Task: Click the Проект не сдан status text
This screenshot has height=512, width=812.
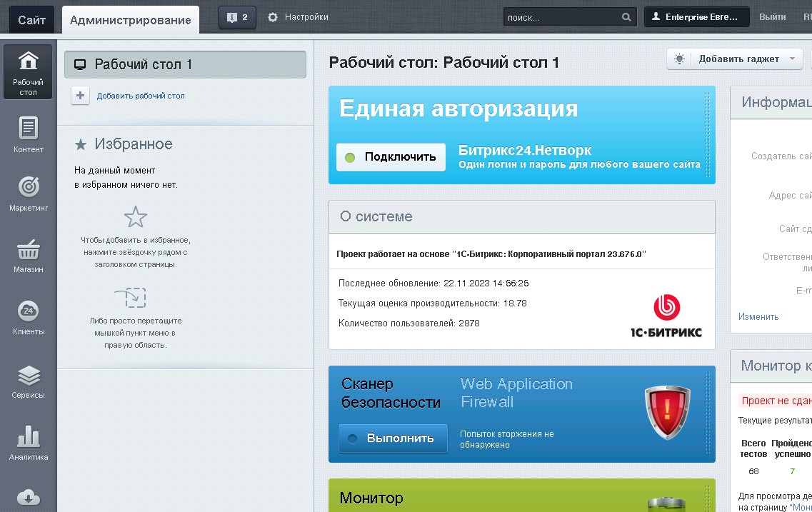Action: [776, 401]
